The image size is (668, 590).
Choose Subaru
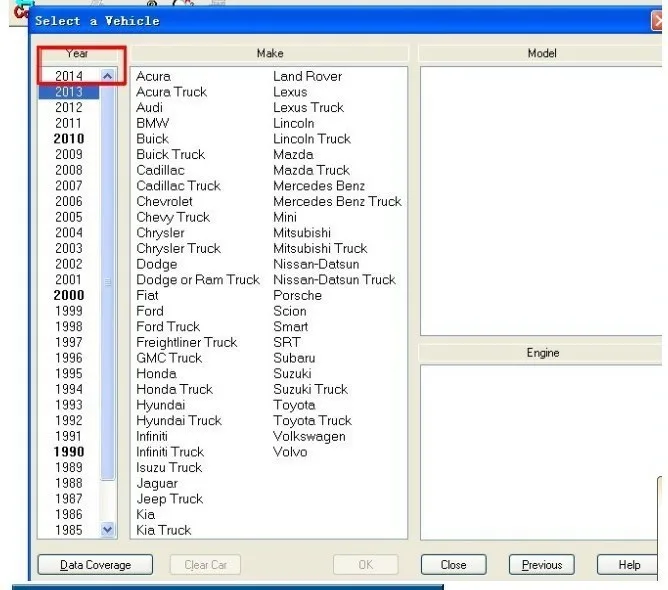pyautogui.click(x=294, y=358)
